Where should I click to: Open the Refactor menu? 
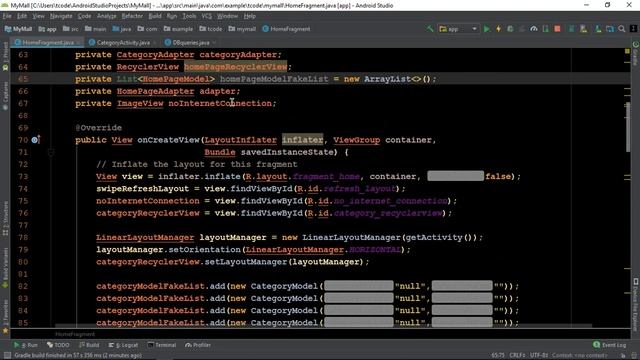[132, 16]
